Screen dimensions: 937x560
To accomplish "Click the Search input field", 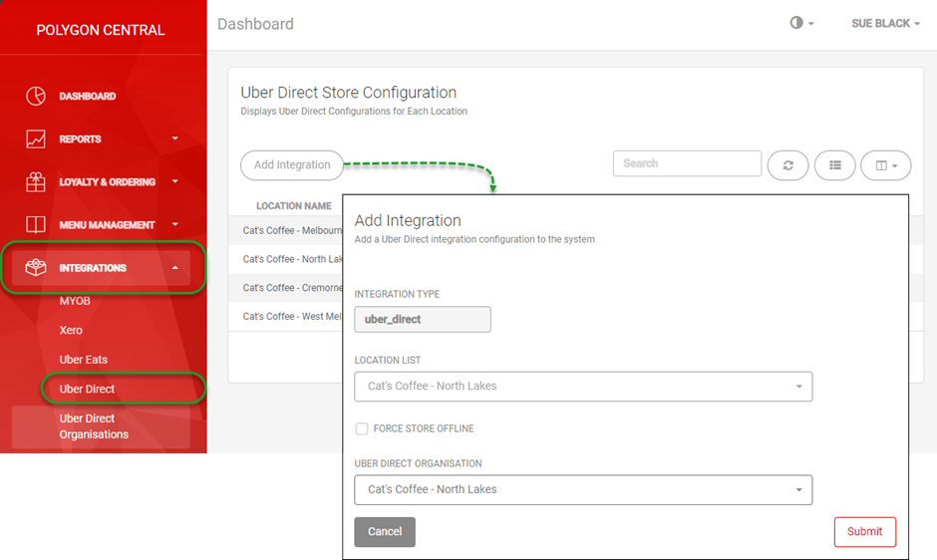I will [687, 163].
